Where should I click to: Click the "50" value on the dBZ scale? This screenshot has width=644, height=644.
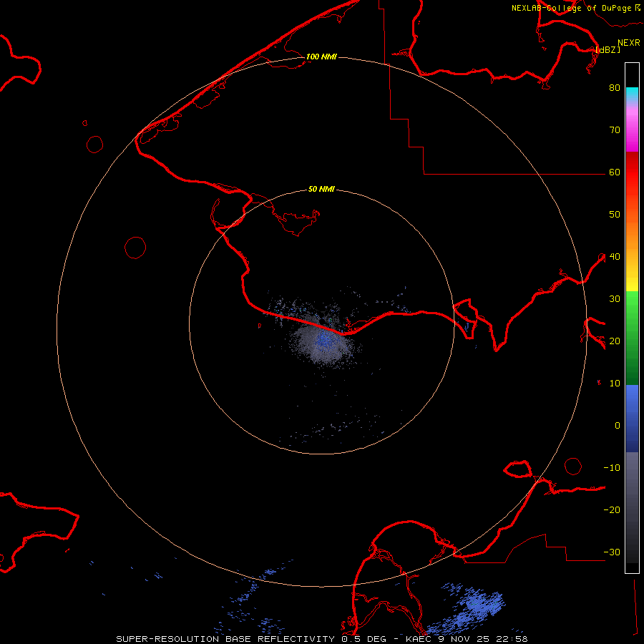(x=615, y=215)
